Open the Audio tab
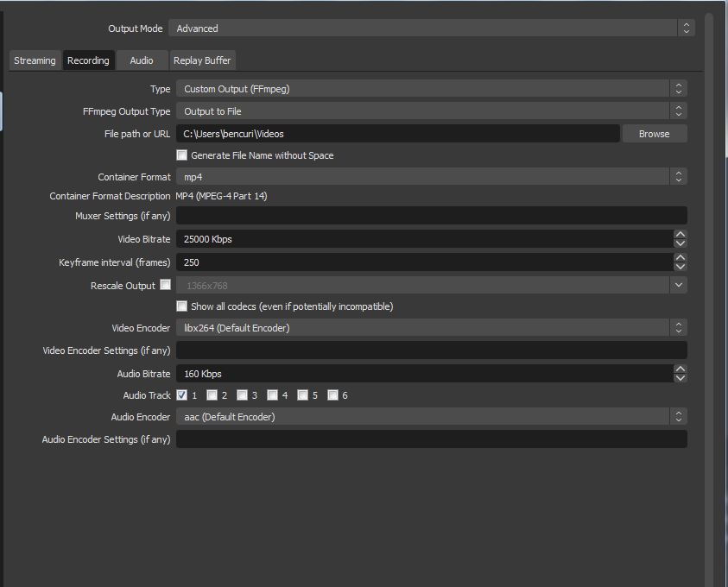The image size is (728, 587). [x=142, y=60]
